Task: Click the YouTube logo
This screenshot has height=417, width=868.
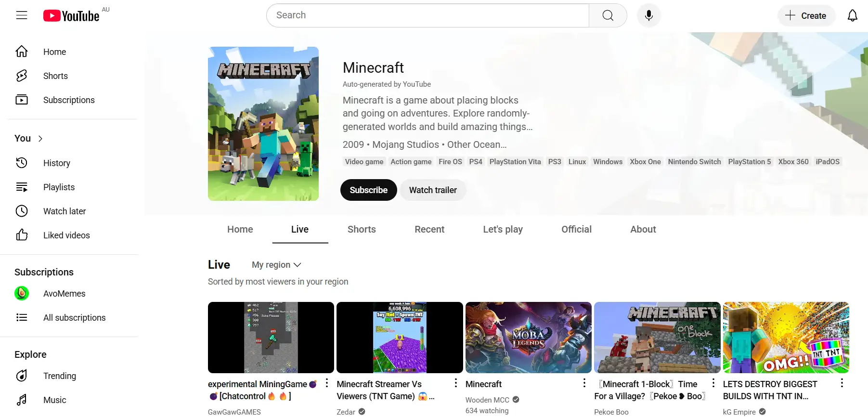Action: click(71, 16)
